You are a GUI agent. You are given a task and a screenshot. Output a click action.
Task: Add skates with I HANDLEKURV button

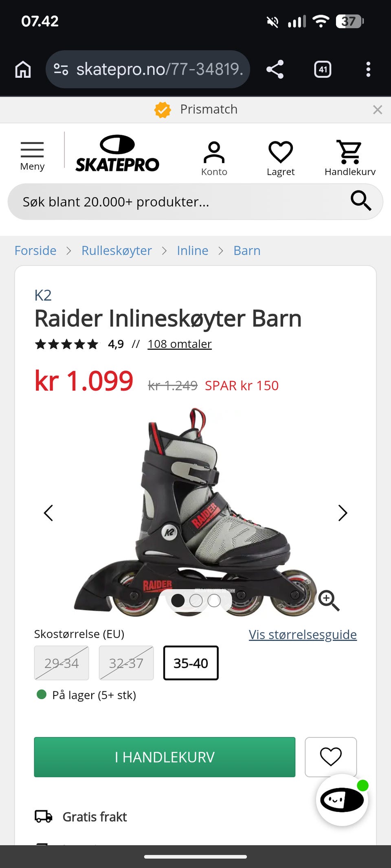[165, 757]
